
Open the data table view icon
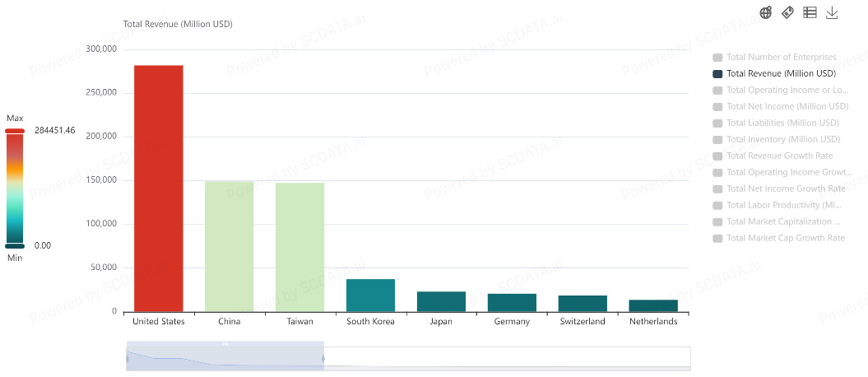coord(810,12)
